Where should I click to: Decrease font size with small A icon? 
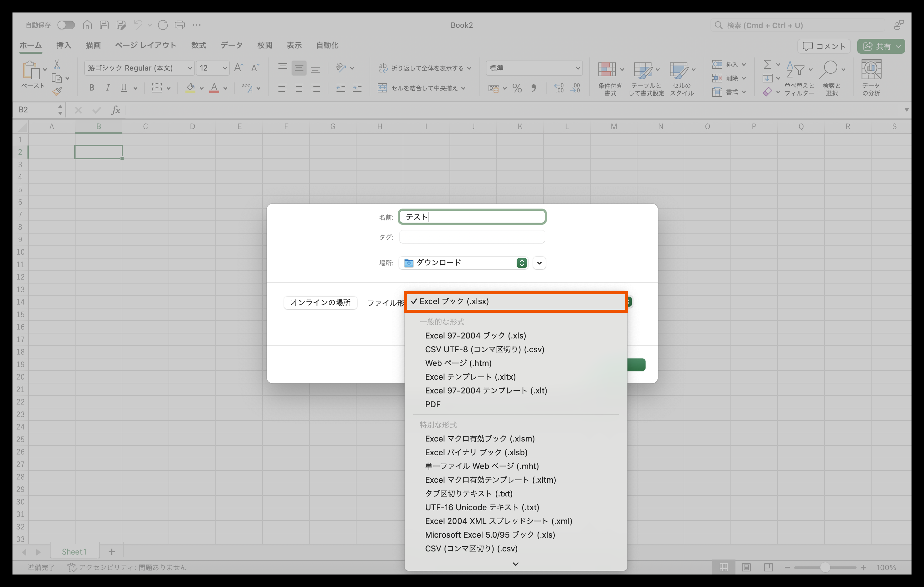tap(255, 68)
